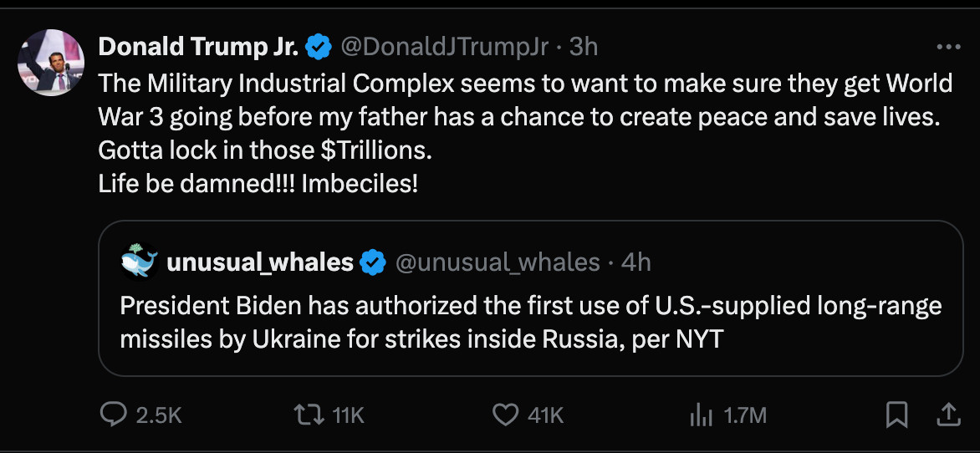Click Donald Trump Jr. verified badge
980x453 pixels.
318,48
